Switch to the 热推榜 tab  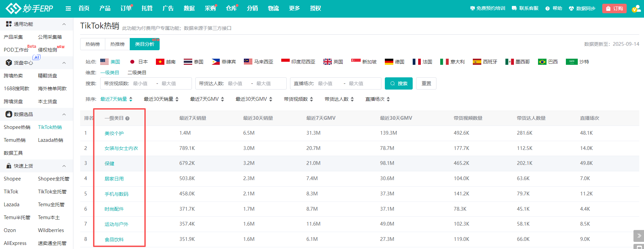point(118,44)
